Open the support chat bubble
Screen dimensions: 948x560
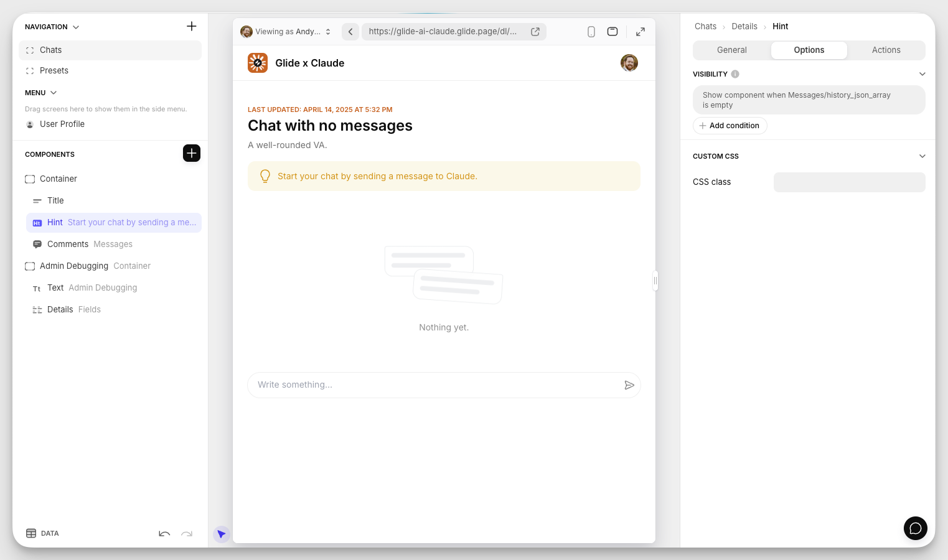click(916, 528)
